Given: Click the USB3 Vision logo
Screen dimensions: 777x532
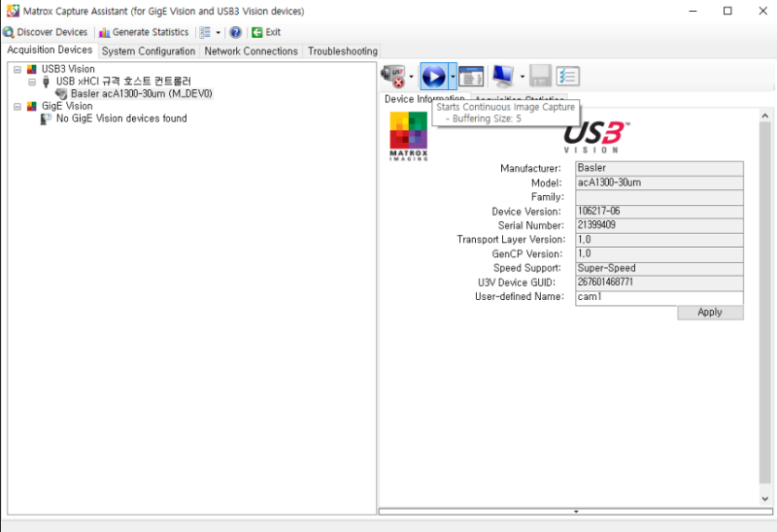Looking at the screenshot, I should point(596,137).
